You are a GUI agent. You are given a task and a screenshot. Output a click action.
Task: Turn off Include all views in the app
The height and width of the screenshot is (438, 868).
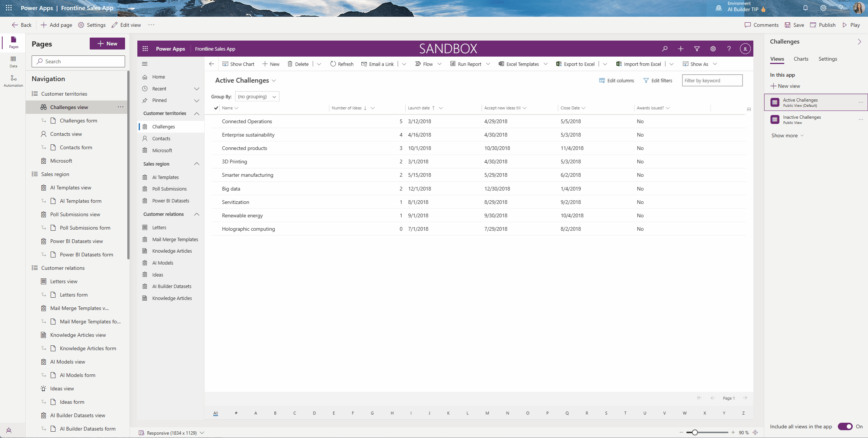coord(845,426)
